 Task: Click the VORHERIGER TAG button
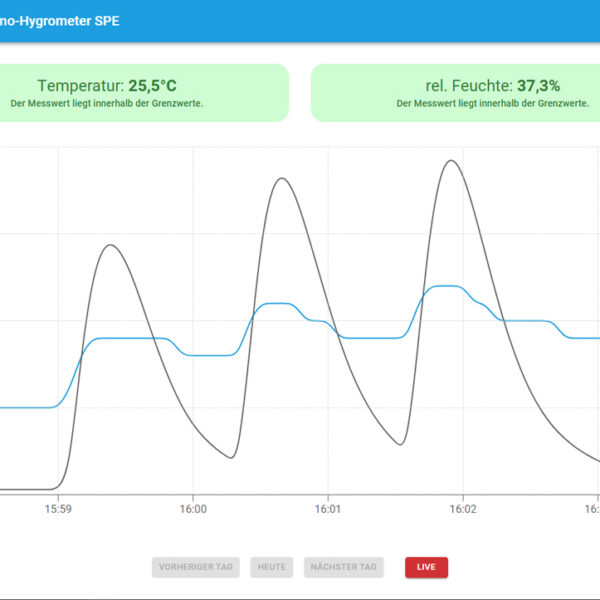click(196, 567)
